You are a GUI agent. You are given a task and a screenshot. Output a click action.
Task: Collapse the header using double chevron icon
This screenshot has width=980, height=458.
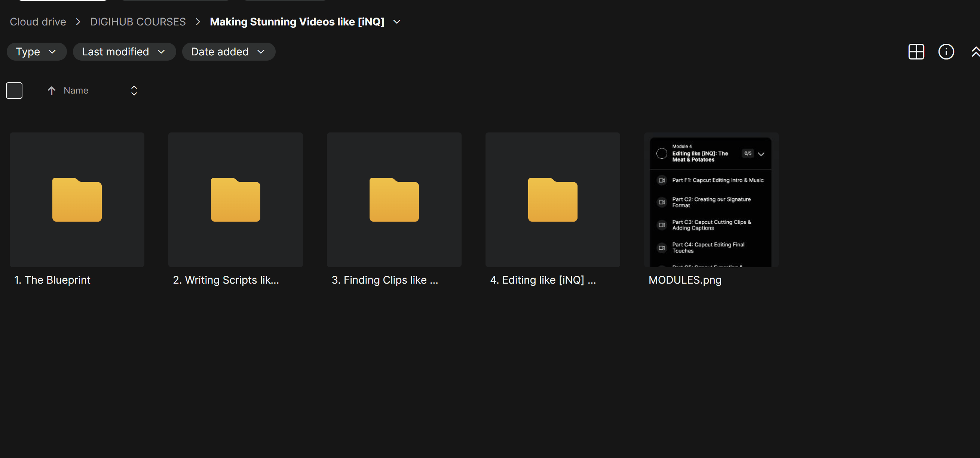[x=975, y=52]
